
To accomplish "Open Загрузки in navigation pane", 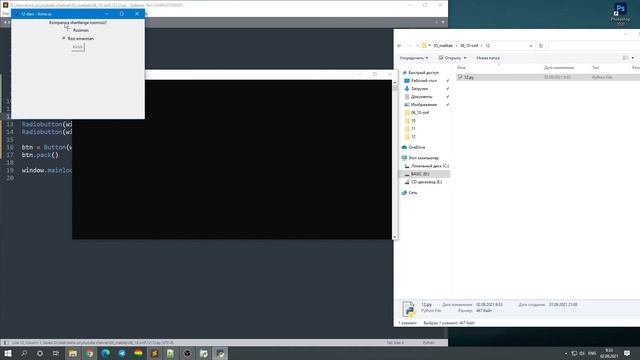I will (416, 89).
